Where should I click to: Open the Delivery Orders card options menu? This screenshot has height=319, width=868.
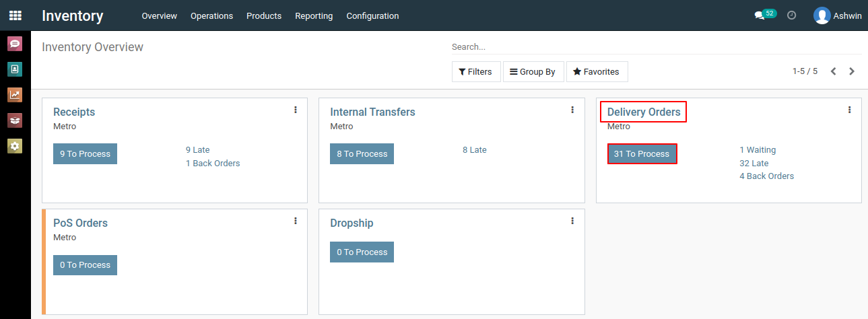point(850,110)
